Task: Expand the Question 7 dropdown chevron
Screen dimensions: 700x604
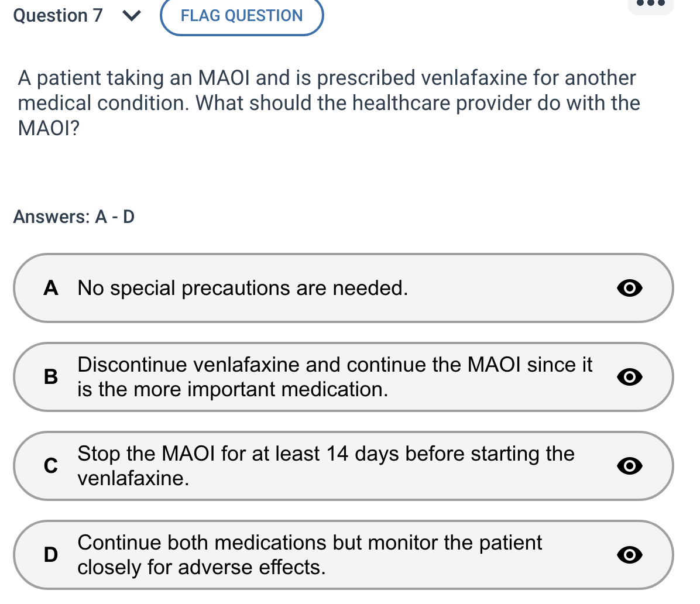Action: click(132, 16)
